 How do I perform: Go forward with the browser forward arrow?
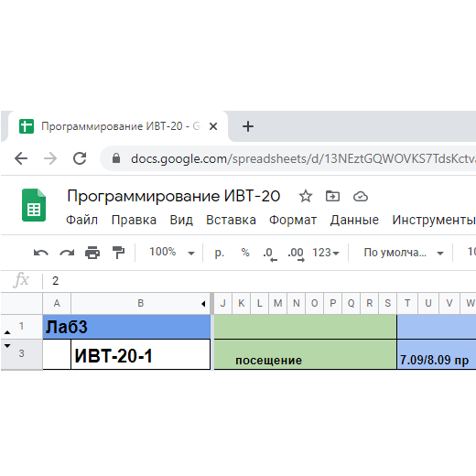coord(50,158)
